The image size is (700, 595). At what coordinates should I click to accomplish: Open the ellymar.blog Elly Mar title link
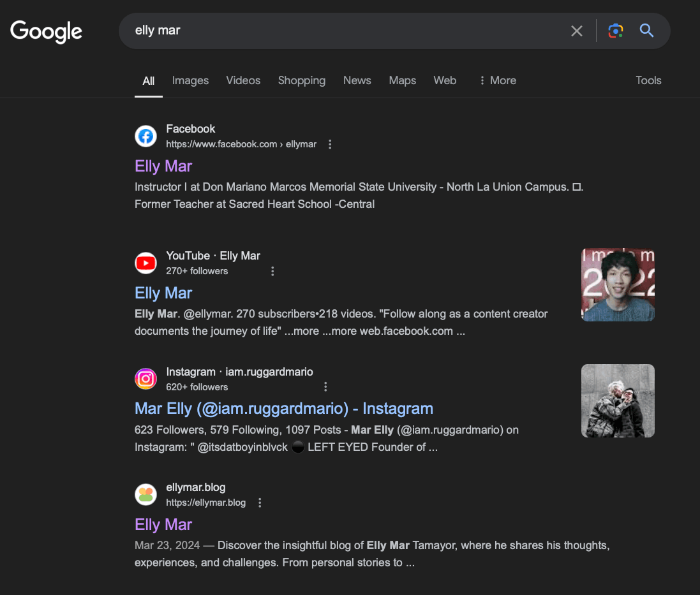[x=163, y=524]
